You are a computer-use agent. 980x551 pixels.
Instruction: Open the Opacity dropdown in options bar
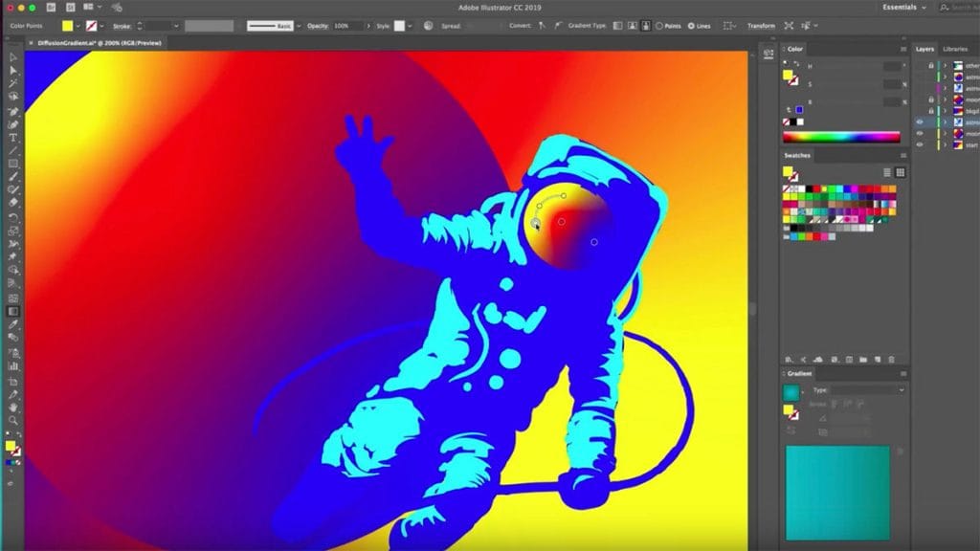pyautogui.click(x=368, y=26)
